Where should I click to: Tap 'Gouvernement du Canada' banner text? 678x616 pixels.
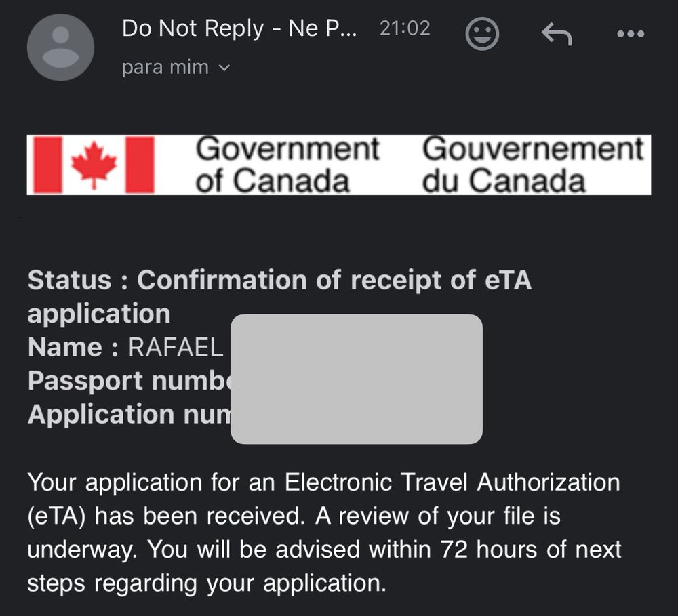533,164
